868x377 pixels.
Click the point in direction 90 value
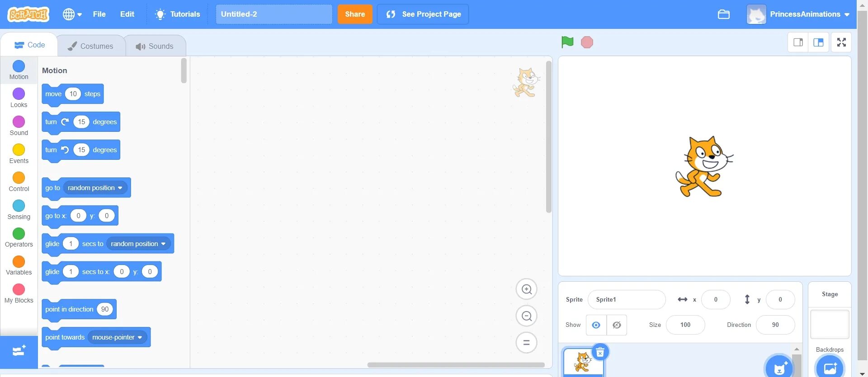click(105, 309)
